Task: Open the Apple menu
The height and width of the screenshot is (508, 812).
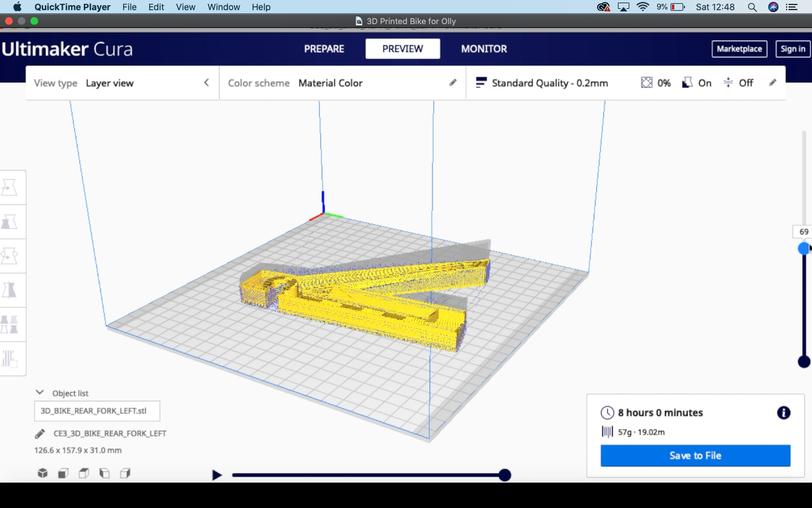Action: pos(17,7)
